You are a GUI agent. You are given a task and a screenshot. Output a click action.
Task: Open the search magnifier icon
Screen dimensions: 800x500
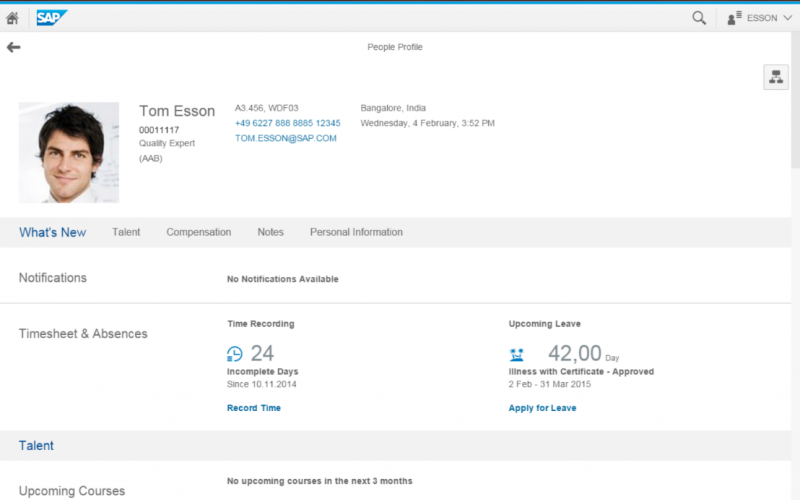point(699,18)
